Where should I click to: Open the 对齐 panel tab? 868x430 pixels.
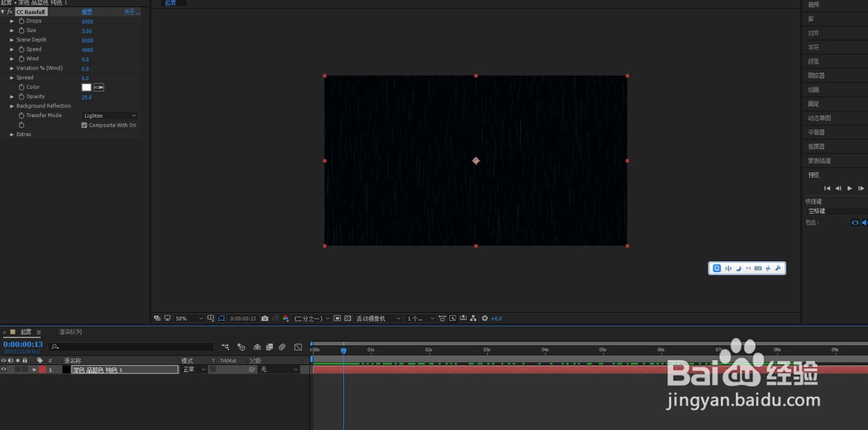point(814,33)
